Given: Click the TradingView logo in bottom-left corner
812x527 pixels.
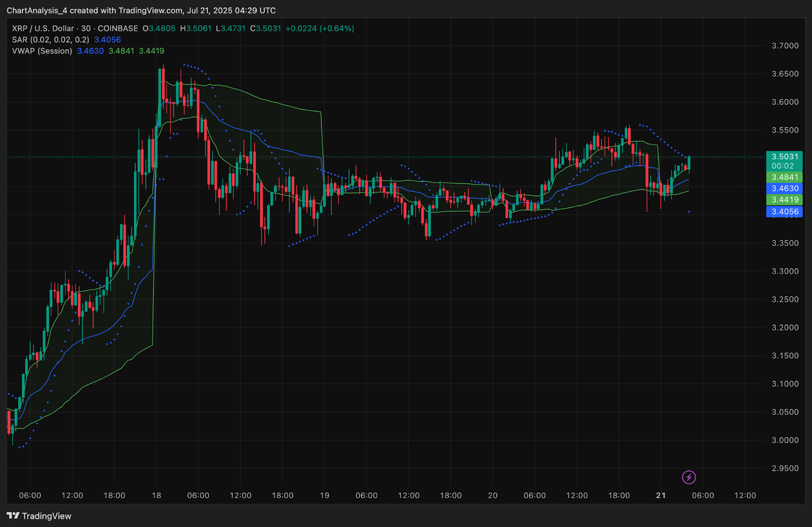Looking at the screenshot, I should click(x=39, y=516).
